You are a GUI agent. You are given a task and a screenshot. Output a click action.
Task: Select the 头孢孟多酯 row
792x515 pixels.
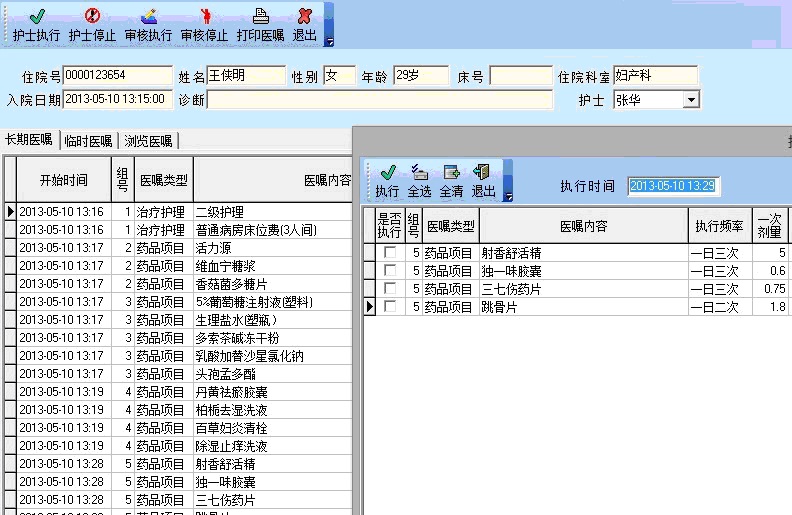[178, 374]
